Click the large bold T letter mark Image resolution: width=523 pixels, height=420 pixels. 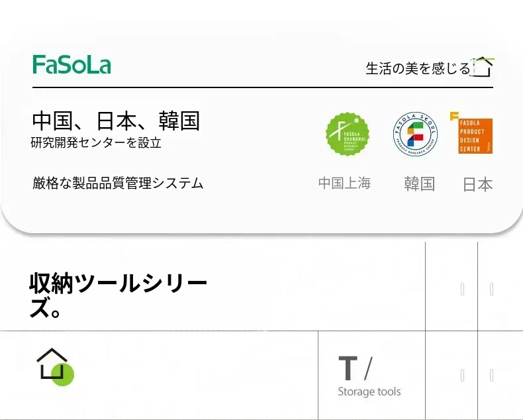(x=348, y=369)
